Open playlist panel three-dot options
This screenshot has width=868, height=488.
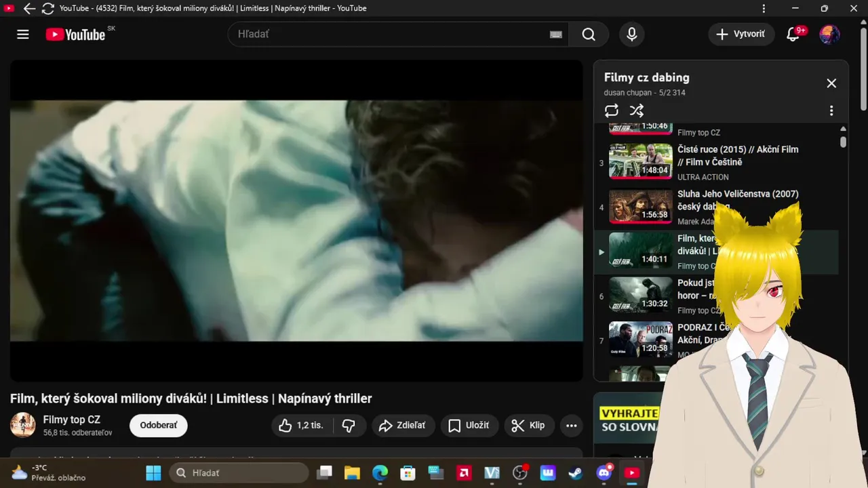831,110
